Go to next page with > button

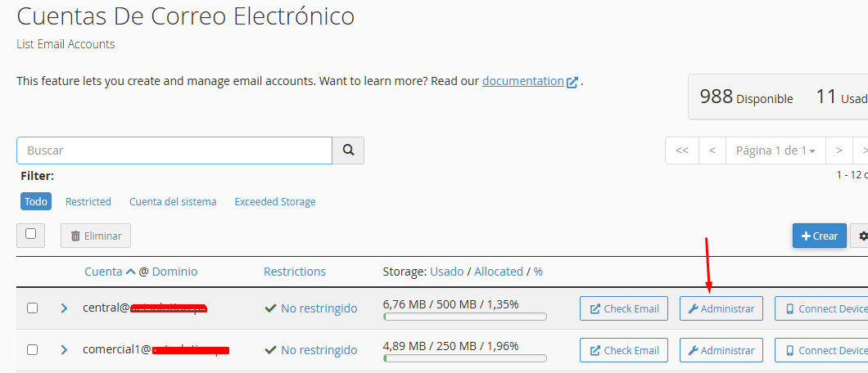[839, 151]
